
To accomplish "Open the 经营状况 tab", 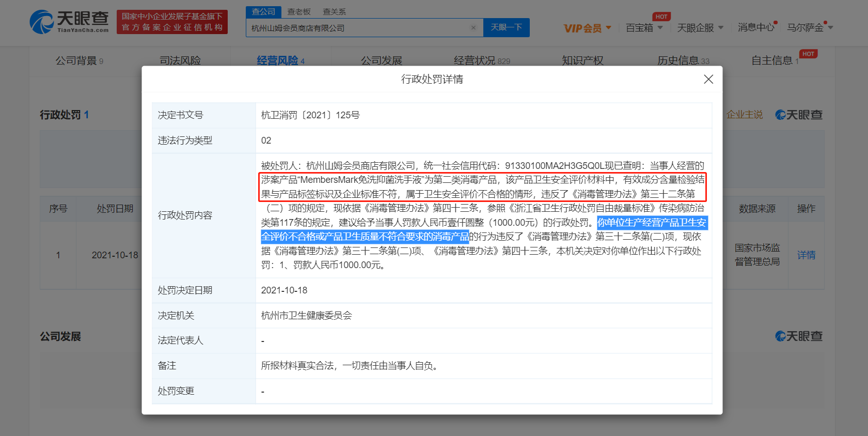I will point(482,61).
